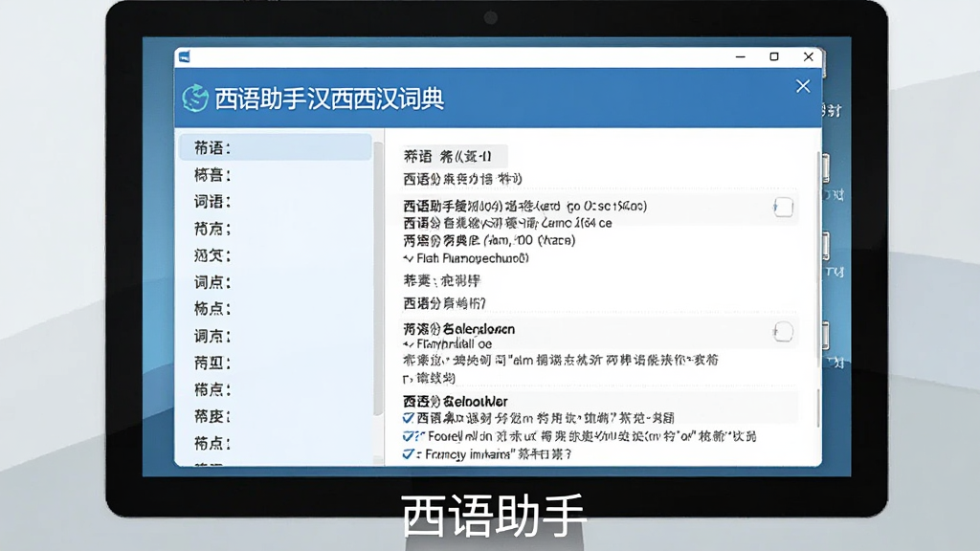Uncheck the box beside 'Framcly imkains'
This screenshot has height=551, width=980.
pos(409,454)
